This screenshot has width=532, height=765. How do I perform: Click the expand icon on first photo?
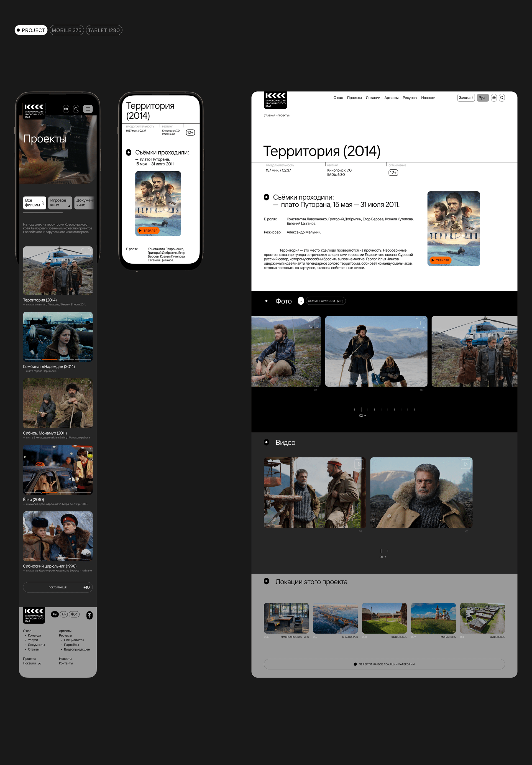pos(314,323)
